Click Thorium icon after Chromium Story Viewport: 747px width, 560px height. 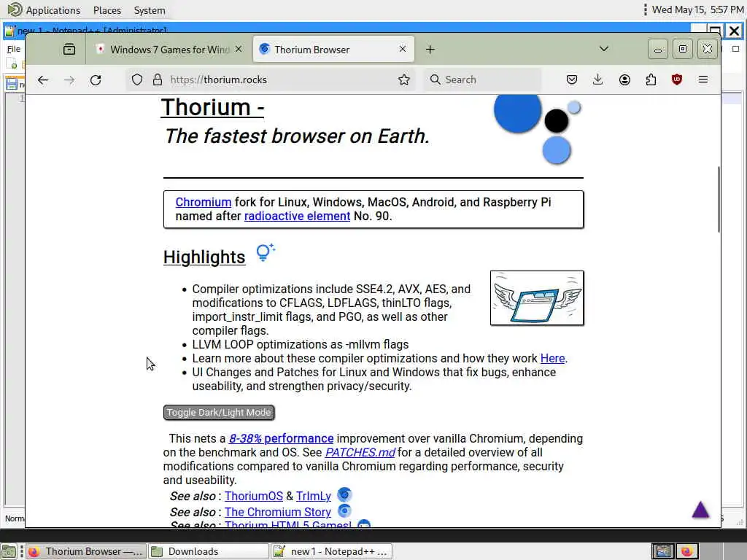344,511
